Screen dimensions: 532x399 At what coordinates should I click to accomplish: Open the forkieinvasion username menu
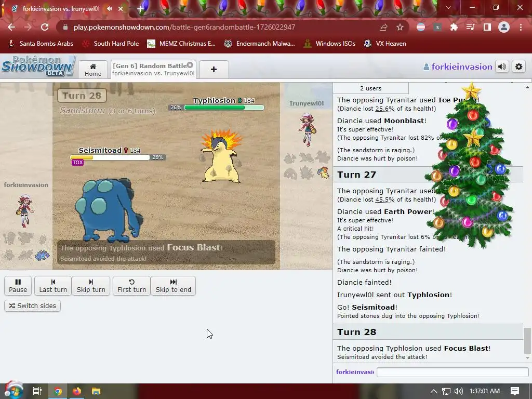tap(458, 67)
